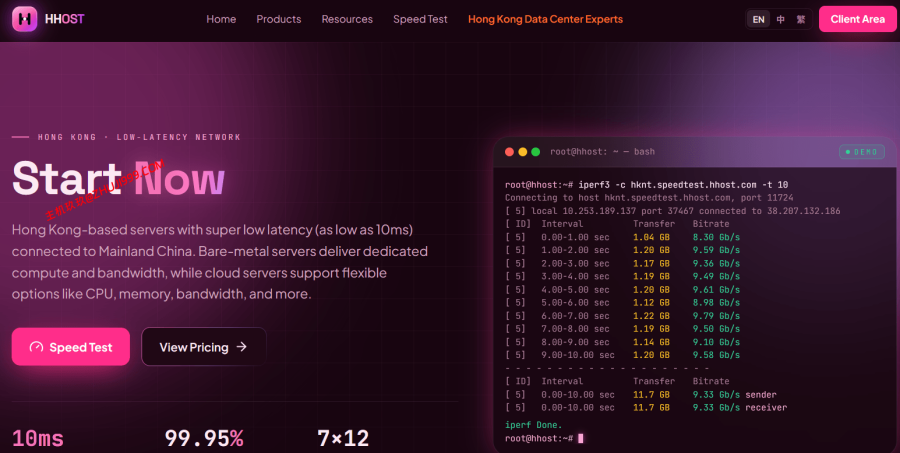Click the 99.95% statistic
The width and height of the screenshot is (900, 453).
[x=204, y=439]
